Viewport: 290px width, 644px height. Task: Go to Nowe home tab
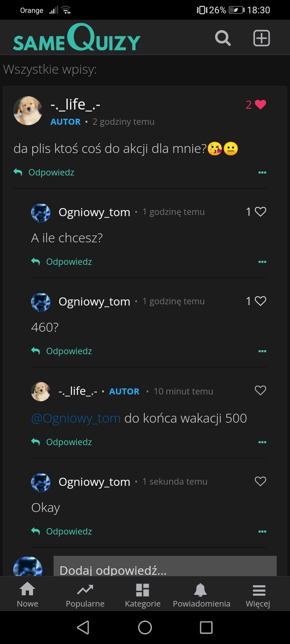coord(27,595)
